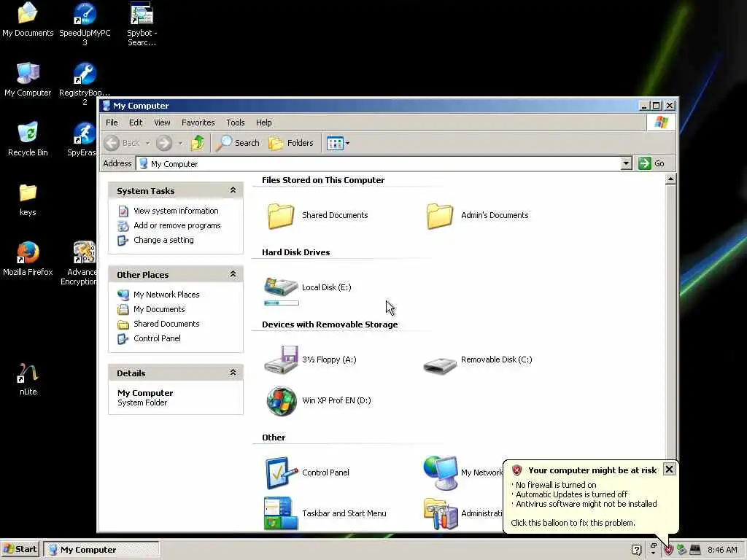Screen dimensions: 747x560
Task: Open the Administrative Tools icon
Action: [x=440, y=513]
